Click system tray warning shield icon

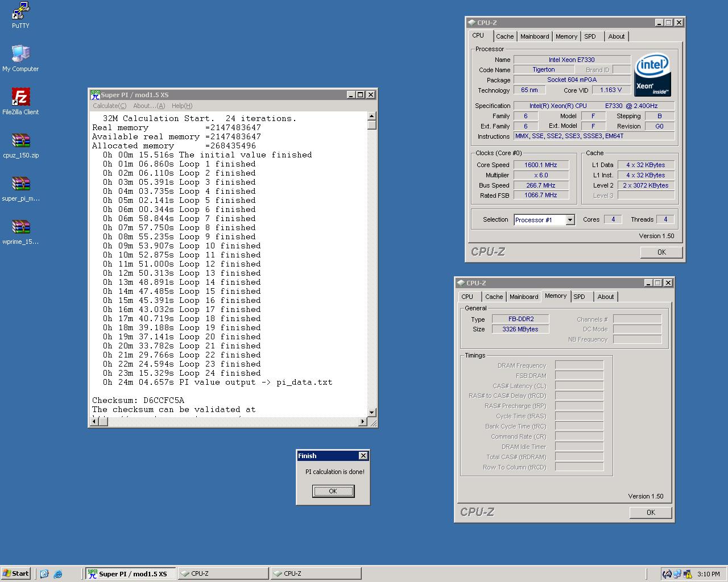point(688,574)
